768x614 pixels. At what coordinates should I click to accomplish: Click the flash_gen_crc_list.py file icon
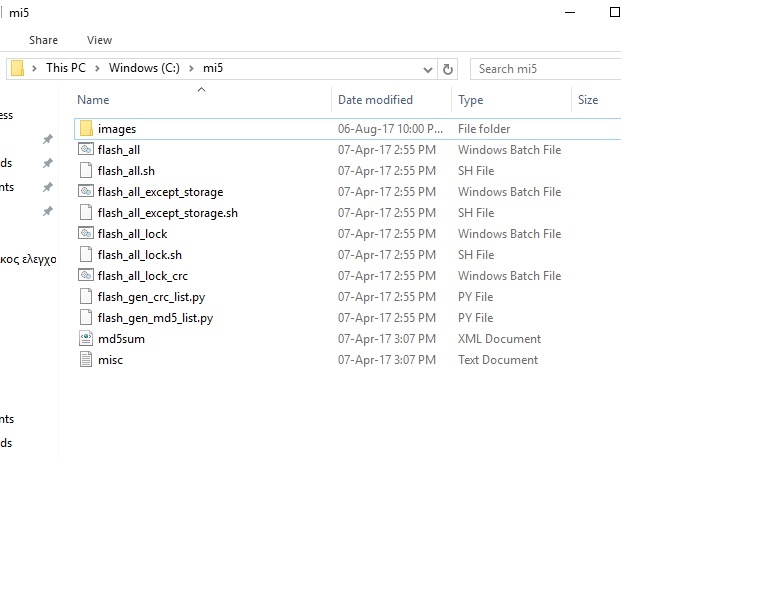pyautogui.click(x=86, y=297)
